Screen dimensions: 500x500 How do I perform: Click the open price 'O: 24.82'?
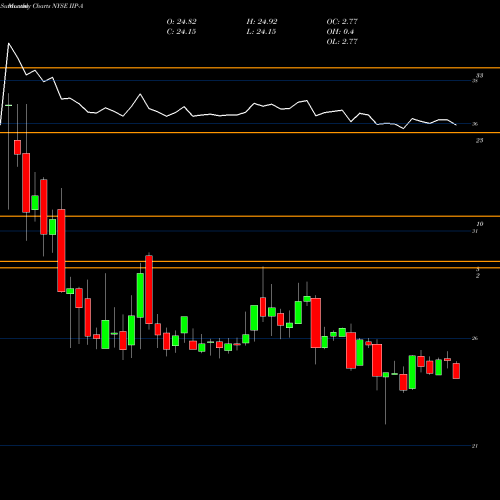click(181, 22)
